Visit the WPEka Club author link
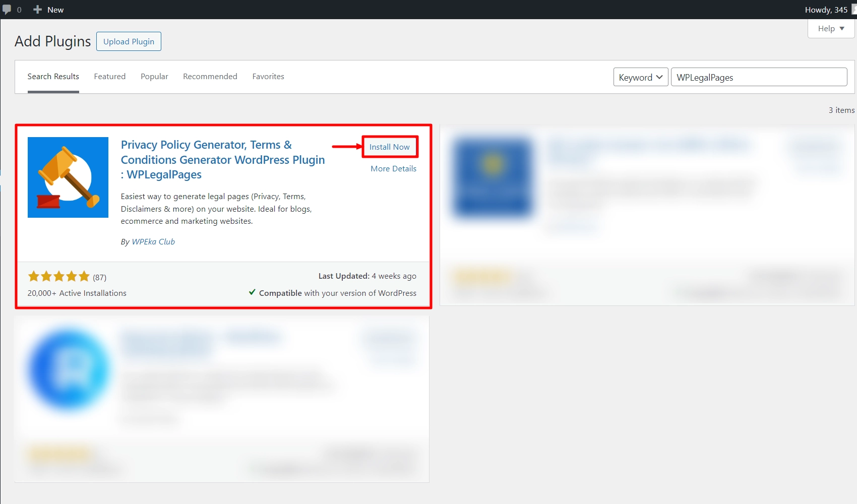 pos(153,241)
